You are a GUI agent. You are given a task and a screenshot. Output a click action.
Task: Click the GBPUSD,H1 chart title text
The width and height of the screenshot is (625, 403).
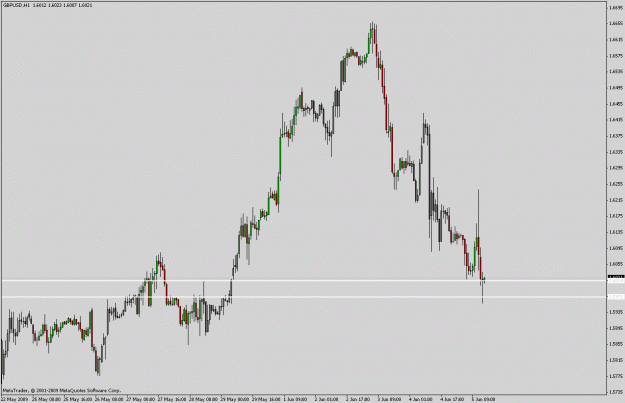click(17, 5)
